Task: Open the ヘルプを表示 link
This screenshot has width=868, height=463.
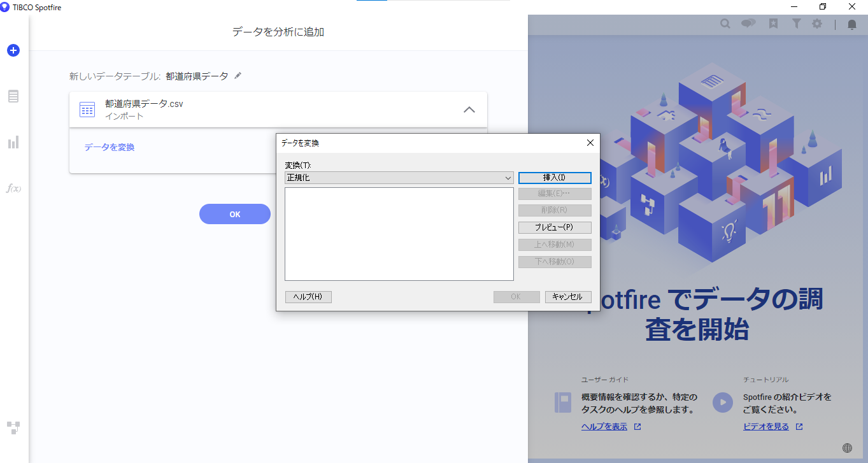Action: click(604, 427)
